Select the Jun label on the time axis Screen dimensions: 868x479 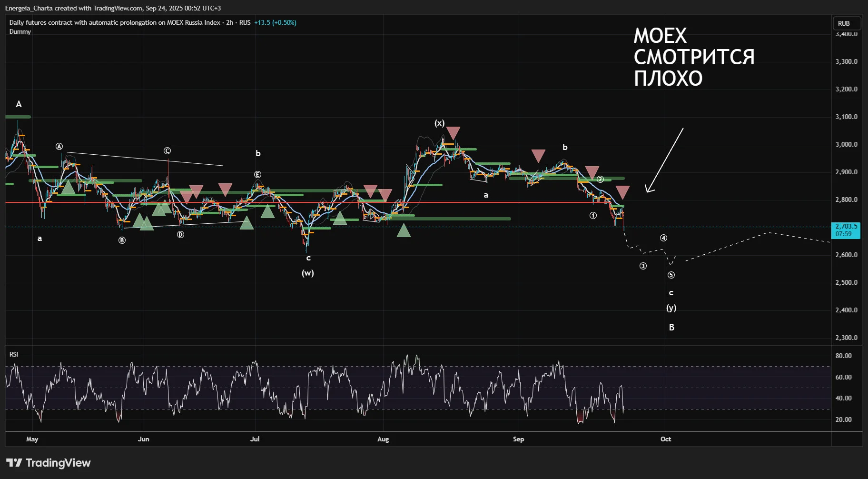tap(143, 439)
